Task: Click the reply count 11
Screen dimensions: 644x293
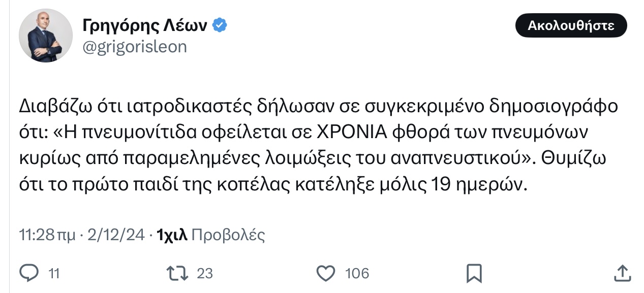Action: [x=54, y=274]
